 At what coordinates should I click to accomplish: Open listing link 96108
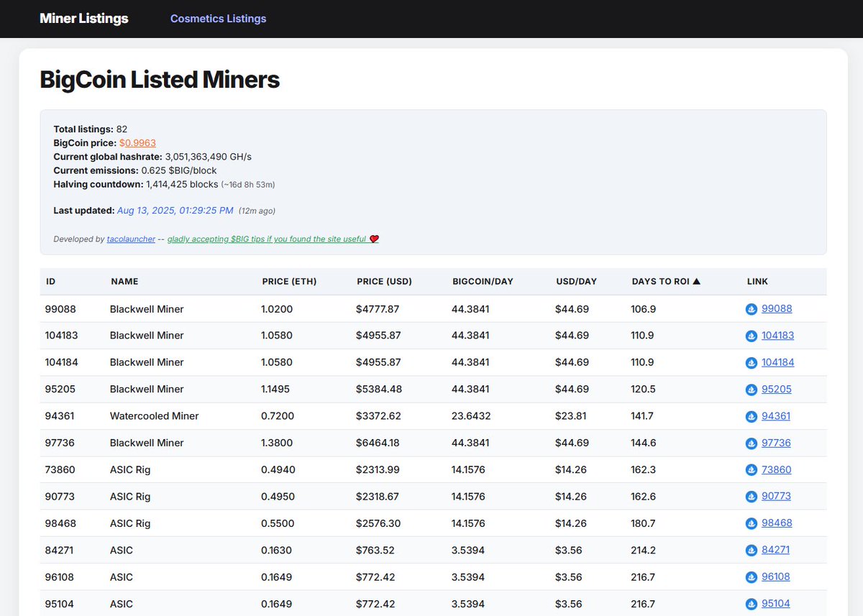(x=776, y=577)
